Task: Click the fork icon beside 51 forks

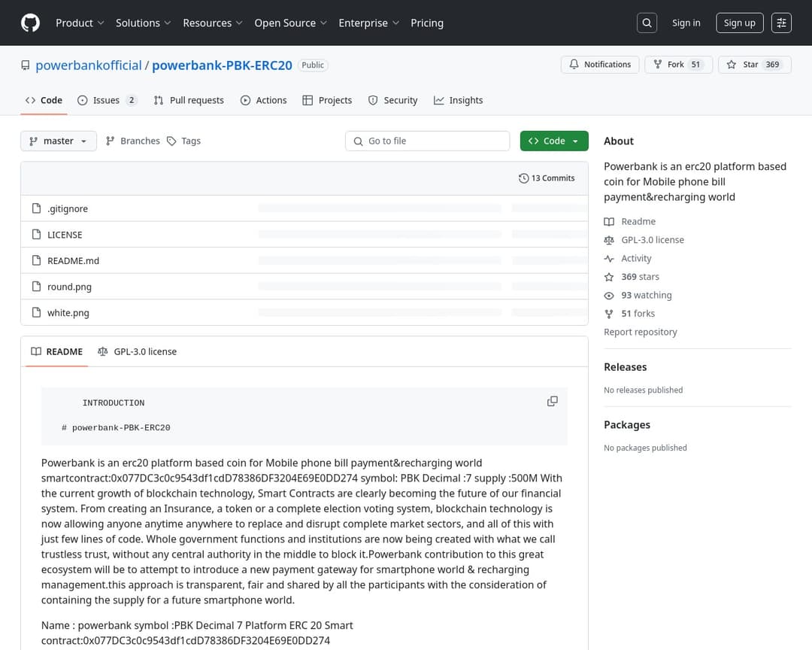Action: (609, 314)
